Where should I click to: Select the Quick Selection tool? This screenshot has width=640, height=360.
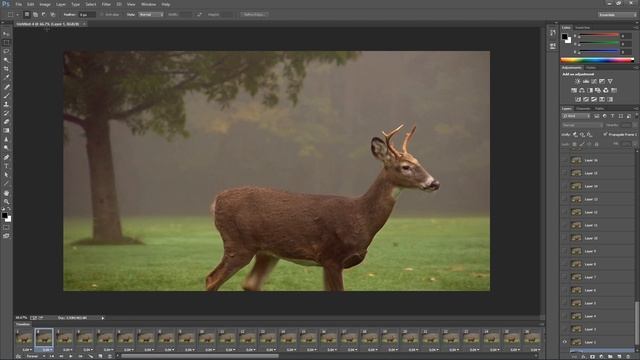click(x=6, y=60)
